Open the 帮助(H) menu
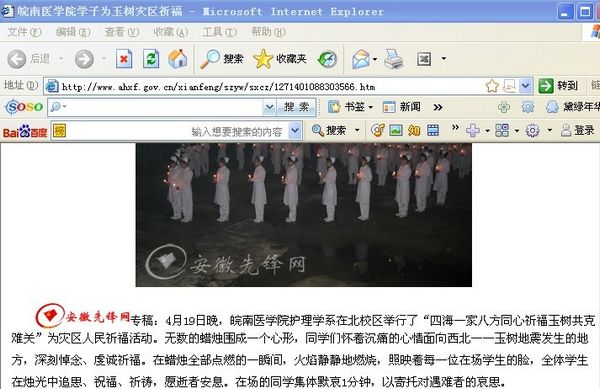Image resolution: width=600 pixels, height=389 pixels. click(x=268, y=32)
